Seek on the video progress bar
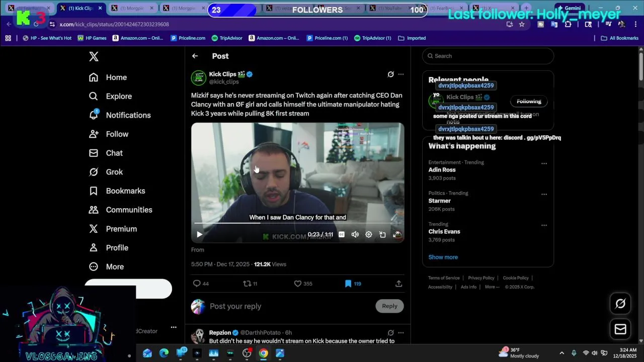Image resolution: width=644 pixels, height=362 pixels. click(x=298, y=223)
